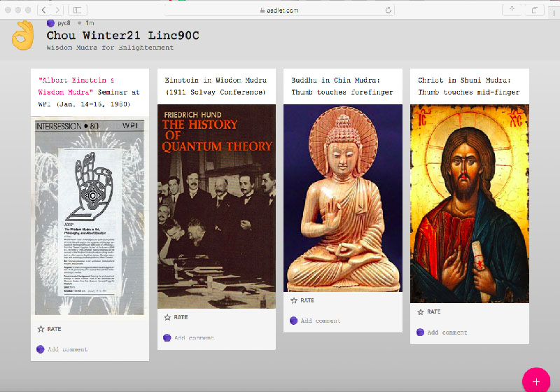Viewport: 560px width, 392px height.
Task: Click the avatar beside Buddha post comment field
Action: 293,321
